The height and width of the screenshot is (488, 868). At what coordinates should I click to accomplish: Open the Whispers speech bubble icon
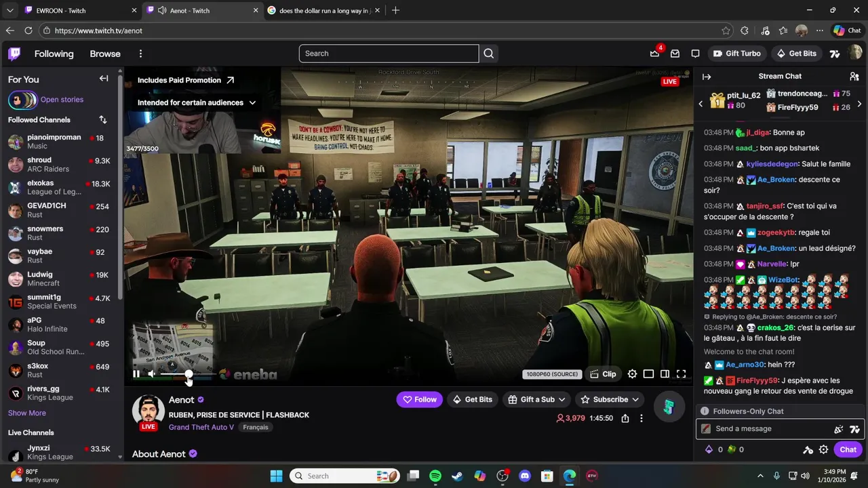695,54
